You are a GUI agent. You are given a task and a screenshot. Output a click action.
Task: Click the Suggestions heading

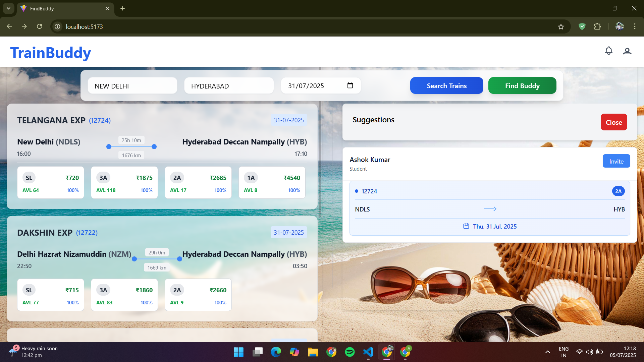pyautogui.click(x=373, y=120)
